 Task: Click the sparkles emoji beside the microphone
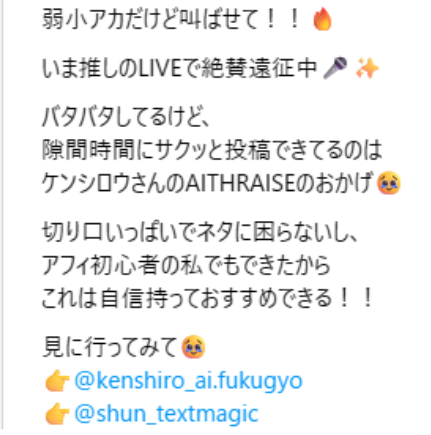pyautogui.click(x=367, y=68)
